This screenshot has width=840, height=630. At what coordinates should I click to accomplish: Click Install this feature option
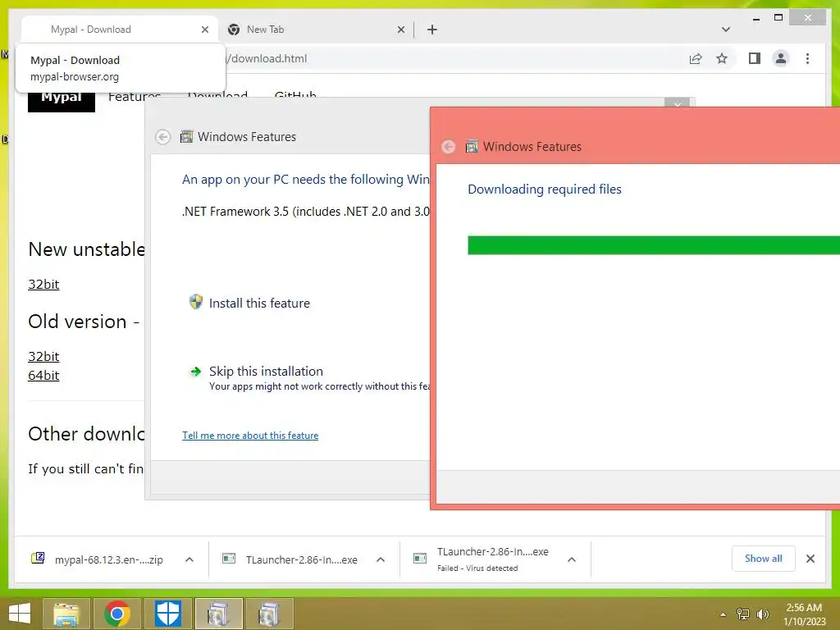[x=259, y=304]
